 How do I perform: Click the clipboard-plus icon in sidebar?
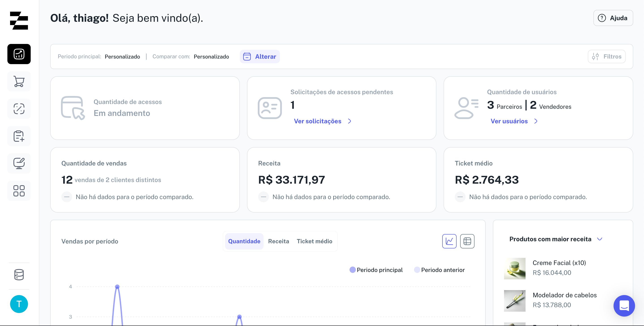click(x=19, y=136)
